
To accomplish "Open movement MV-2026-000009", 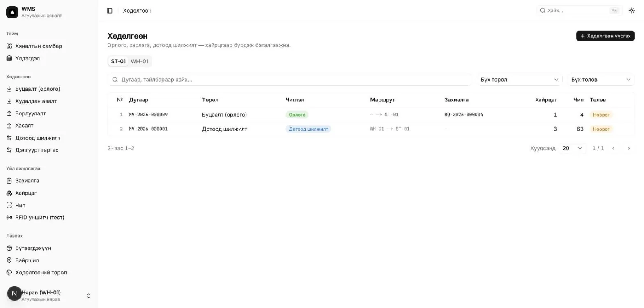I will click(148, 115).
